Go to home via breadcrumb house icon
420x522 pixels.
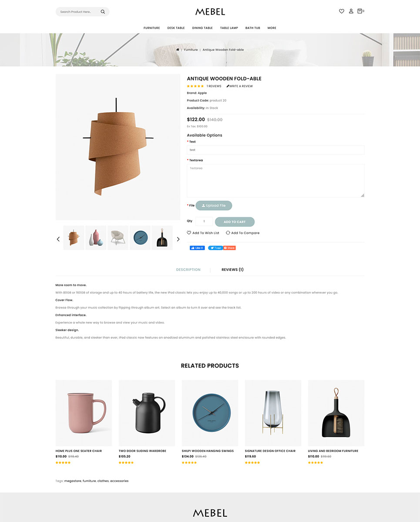point(178,50)
